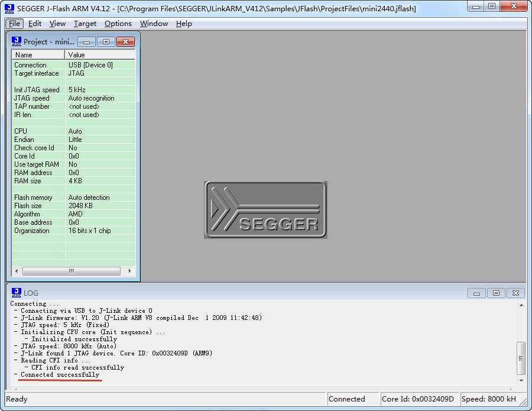
Task: Select the Base address row
Action: (73, 222)
